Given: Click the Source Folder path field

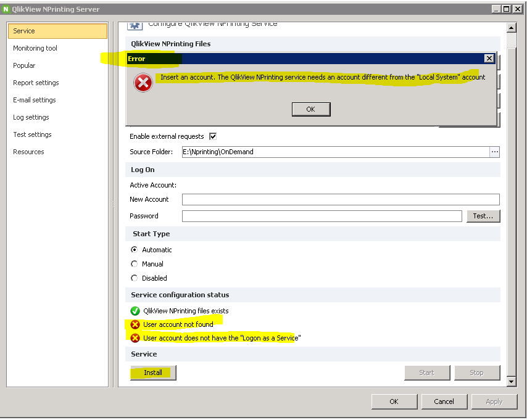Looking at the screenshot, I should (336, 152).
